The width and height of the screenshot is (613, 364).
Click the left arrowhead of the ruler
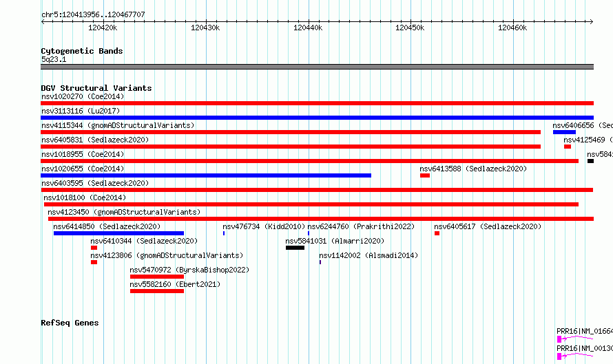pos(43,22)
